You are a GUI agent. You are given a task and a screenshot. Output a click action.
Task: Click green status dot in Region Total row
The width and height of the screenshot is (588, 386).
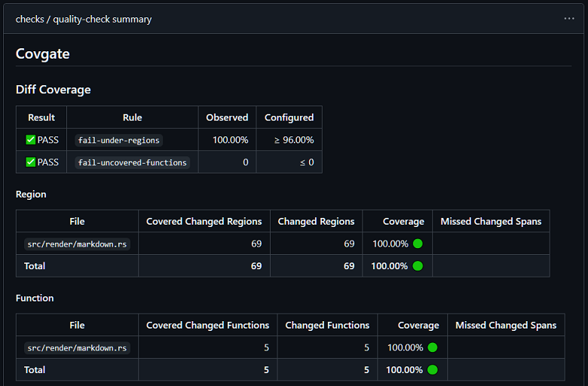click(x=418, y=266)
